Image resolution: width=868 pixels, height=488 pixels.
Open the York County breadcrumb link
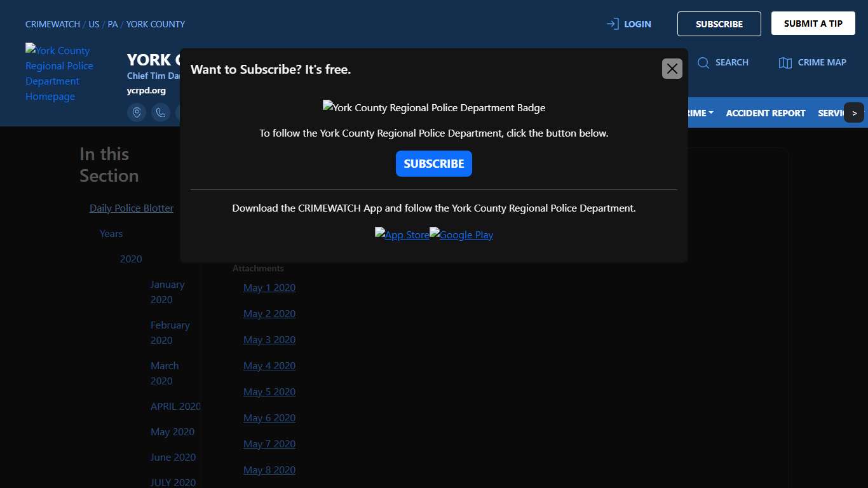point(156,24)
